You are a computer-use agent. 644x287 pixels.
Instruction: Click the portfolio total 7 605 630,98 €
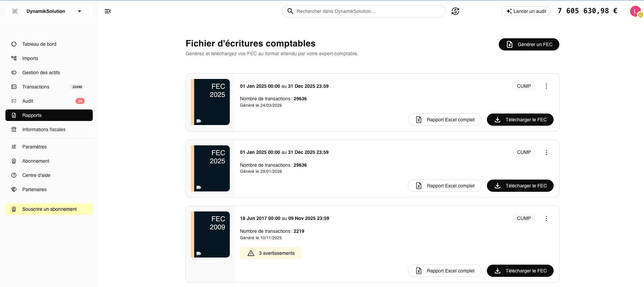coord(587,11)
